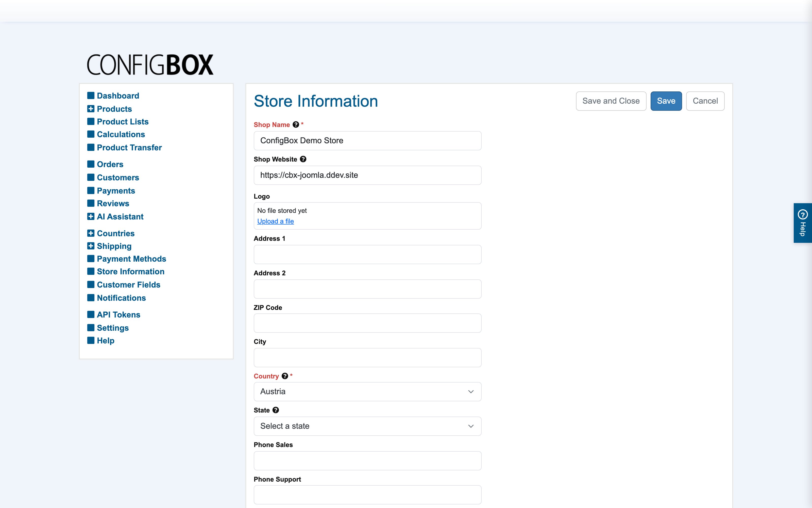Select Store Information in the sidebar

(130, 272)
